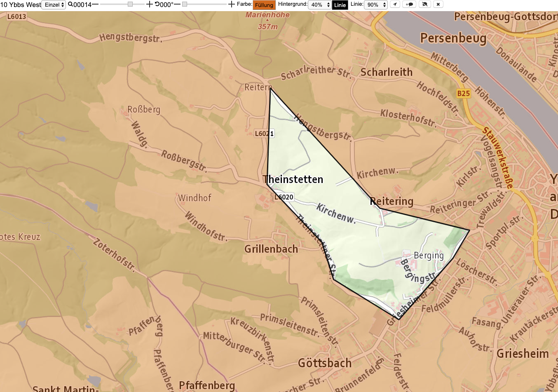Image resolution: width=558 pixels, height=392 pixels.
Task: Open the Hintergrund 40% dropdown
Action: tap(320, 5)
